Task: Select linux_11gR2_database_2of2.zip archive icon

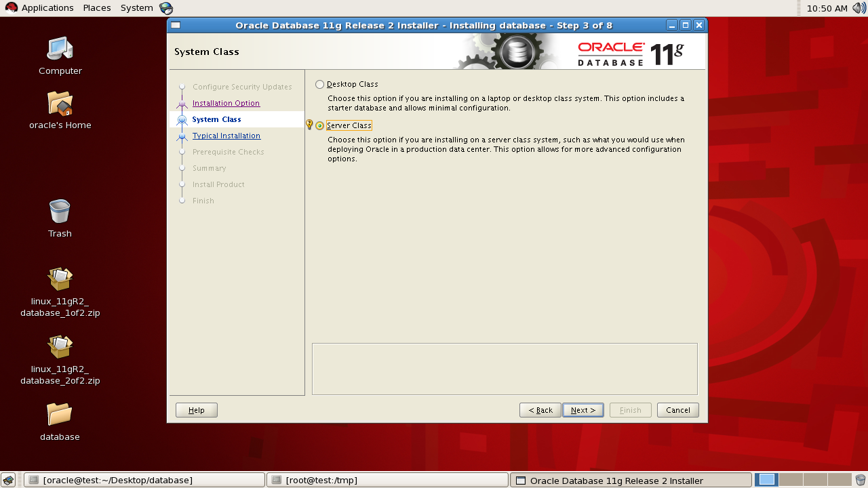Action: click(x=60, y=346)
